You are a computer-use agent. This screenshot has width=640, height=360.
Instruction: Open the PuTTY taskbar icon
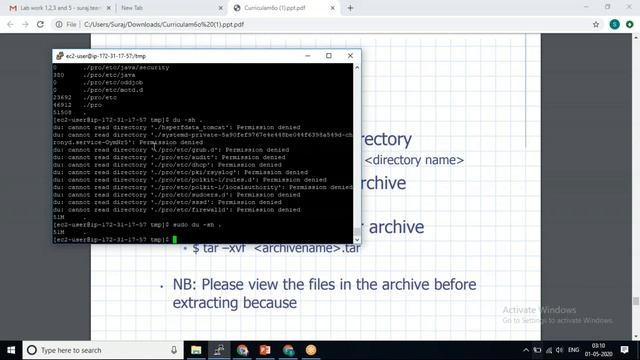pos(219,350)
